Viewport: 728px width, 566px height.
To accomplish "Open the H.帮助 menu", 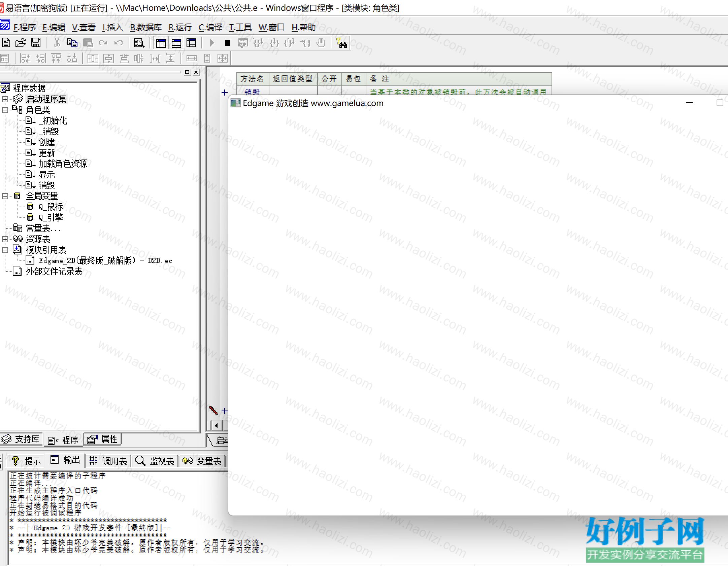I will tap(303, 27).
